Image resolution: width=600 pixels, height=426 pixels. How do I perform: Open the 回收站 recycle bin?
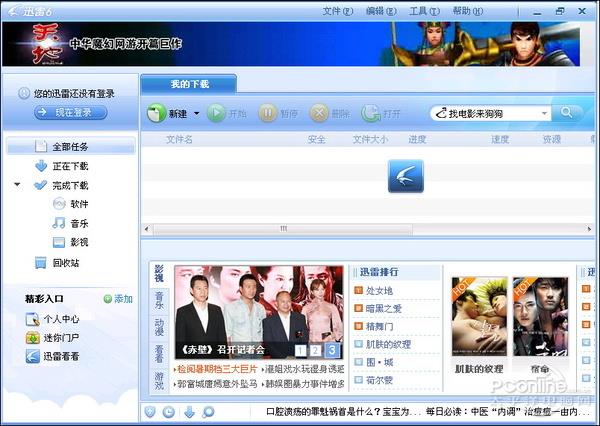click(x=66, y=263)
